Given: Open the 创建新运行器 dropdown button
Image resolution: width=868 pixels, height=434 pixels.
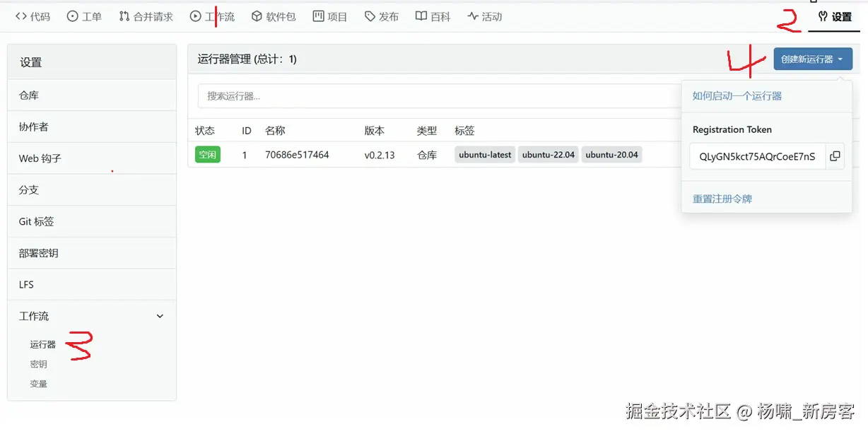Looking at the screenshot, I should (x=813, y=59).
